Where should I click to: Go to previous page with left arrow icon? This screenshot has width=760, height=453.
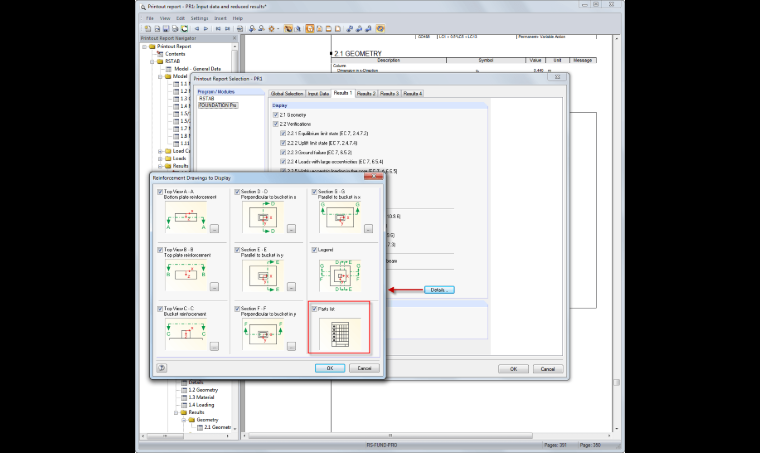point(196,29)
